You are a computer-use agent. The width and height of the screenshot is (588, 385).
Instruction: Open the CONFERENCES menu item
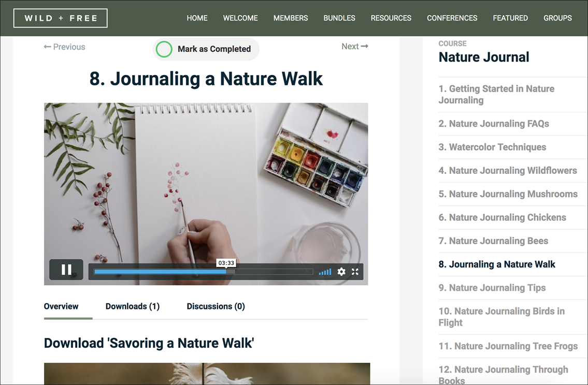click(x=452, y=18)
